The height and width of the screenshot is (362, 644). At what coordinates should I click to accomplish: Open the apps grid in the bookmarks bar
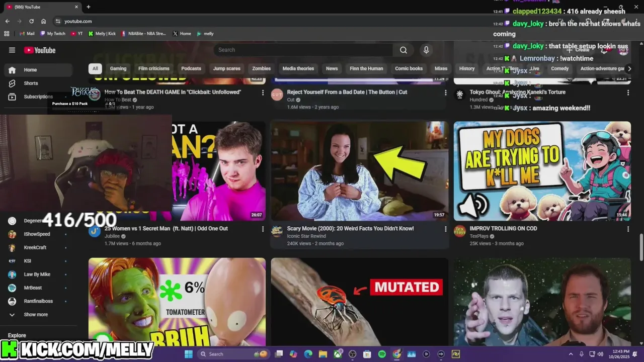pyautogui.click(x=7, y=34)
